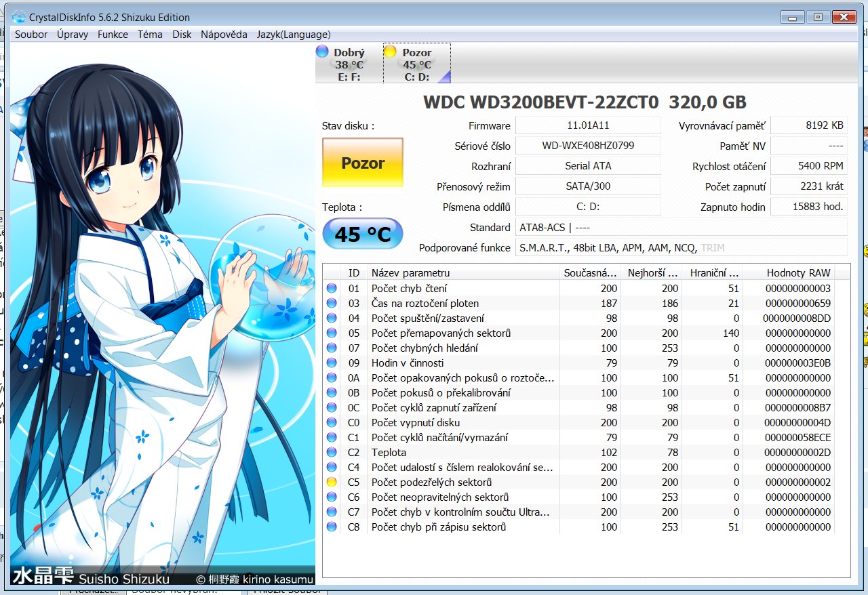
Task: Click the blue orb of the Dobrý disk
Action: (323, 52)
